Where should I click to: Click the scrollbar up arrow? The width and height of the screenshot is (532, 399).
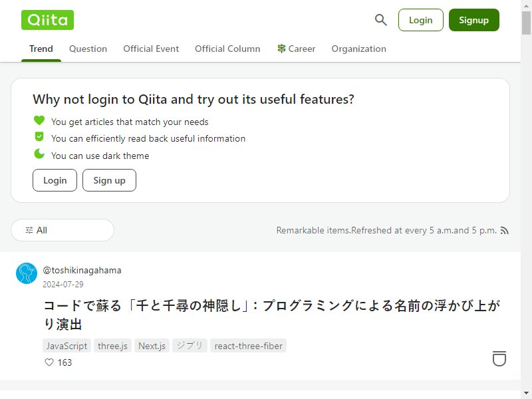pyautogui.click(x=526, y=5)
